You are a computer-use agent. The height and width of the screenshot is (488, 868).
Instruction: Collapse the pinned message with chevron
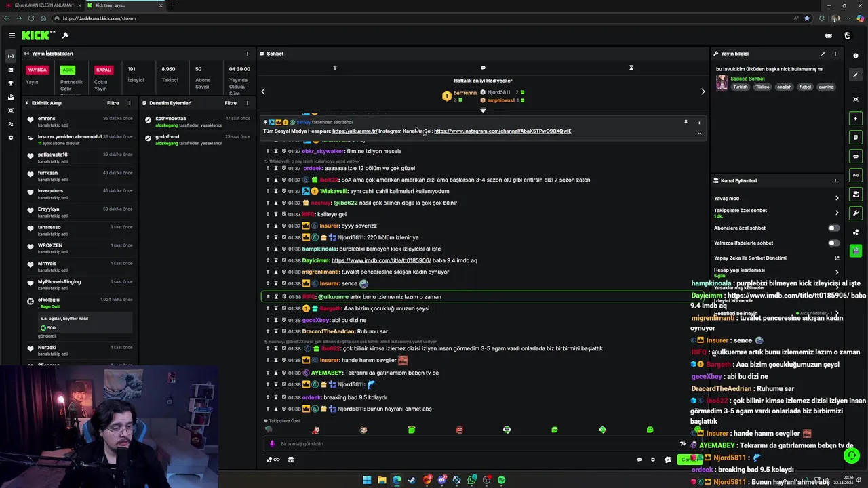click(699, 133)
